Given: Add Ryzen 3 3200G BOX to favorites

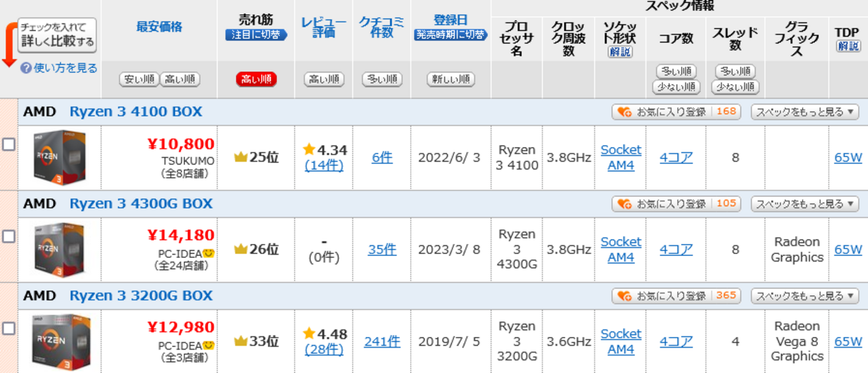Looking at the screenshot, I should tap(676, 296).
